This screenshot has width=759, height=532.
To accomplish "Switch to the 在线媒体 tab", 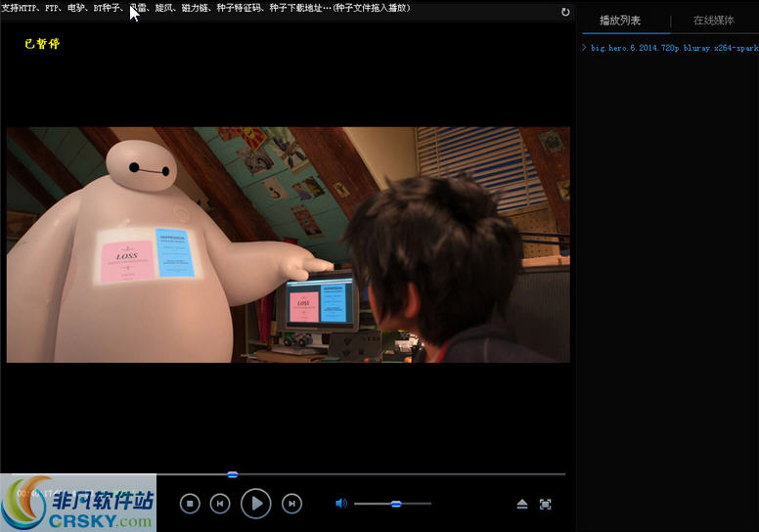I will 713,21.
